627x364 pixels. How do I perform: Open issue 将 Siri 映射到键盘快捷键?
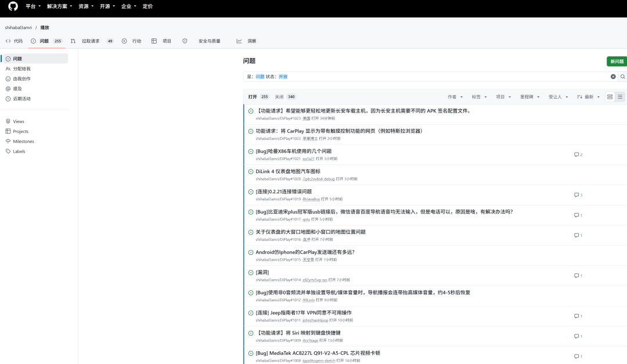(x=298, y=333)
